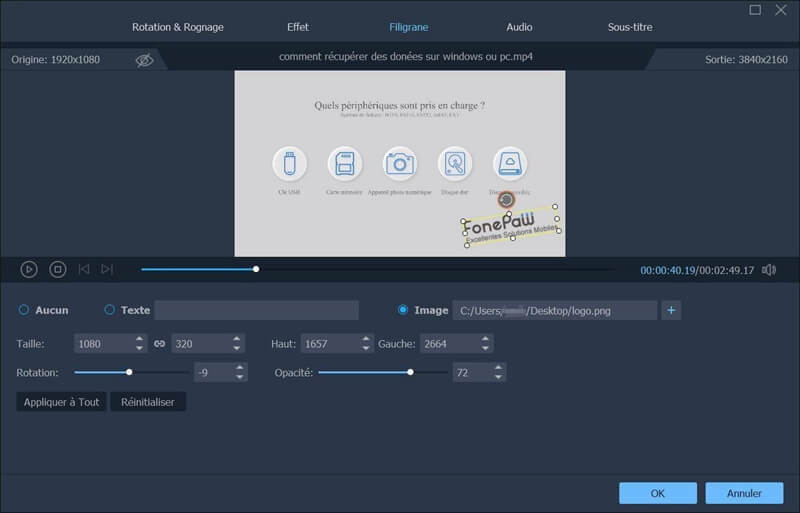Click the Réinitialiser button

[147, 402]
